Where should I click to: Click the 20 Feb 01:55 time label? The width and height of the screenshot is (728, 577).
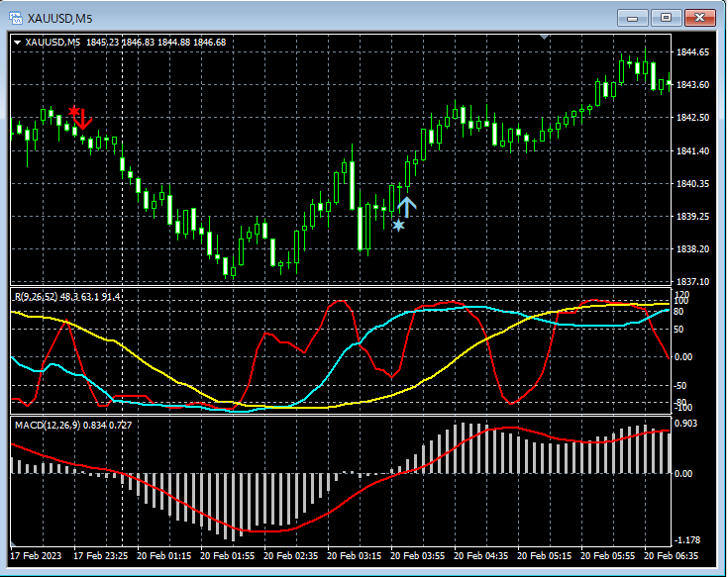pyautogui.click(x=228, y=555)
